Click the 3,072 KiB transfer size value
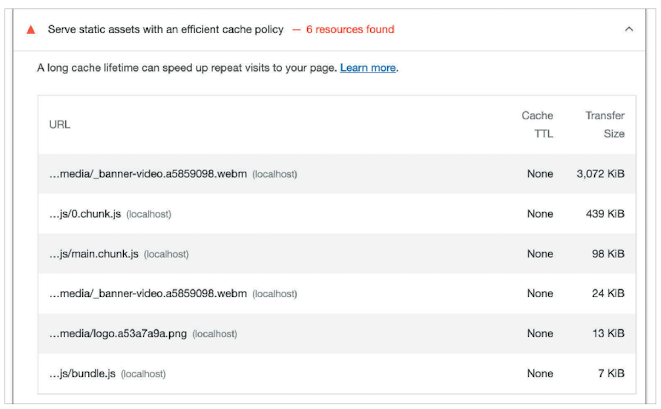Image resolution: width=661 pixels, height=409 pixels. point(600,174)
